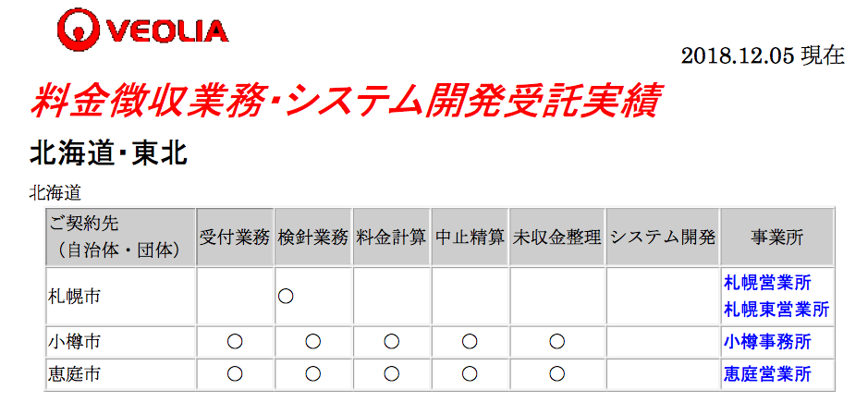Image resolution: width=868 pixels, height=414 pixels.
Task: Open the 小樽事務所 link
Action: [767, 342]
